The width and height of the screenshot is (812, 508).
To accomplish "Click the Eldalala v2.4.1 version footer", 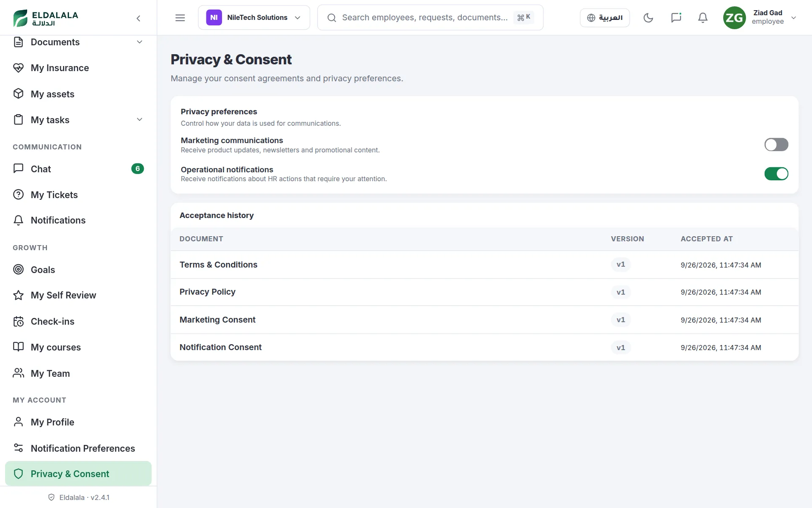I will click(x=79, y=497).
